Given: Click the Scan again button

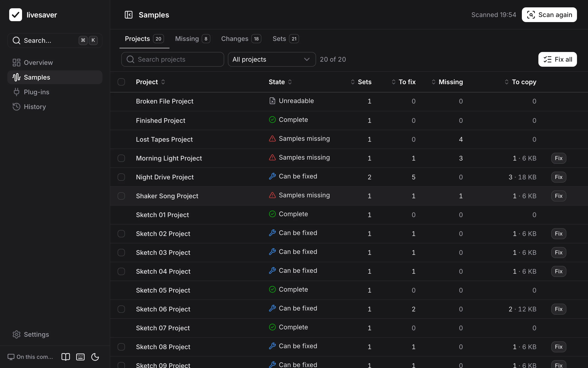Looking at the screenshot, I should 549,15.
